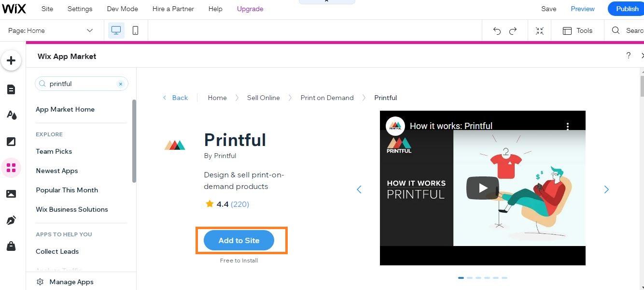Clear the printful search text

point(121,84)
